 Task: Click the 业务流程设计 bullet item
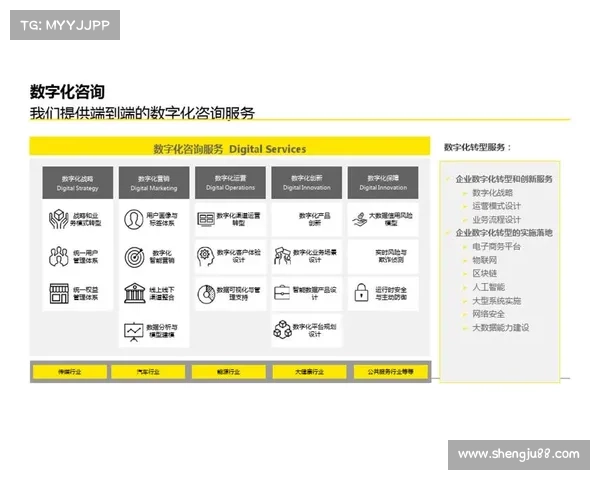pos(496,220)
